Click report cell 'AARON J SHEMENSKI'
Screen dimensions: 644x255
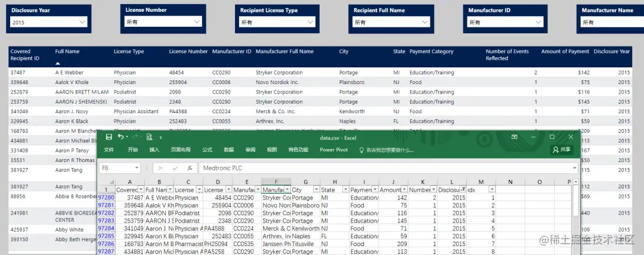81,102
